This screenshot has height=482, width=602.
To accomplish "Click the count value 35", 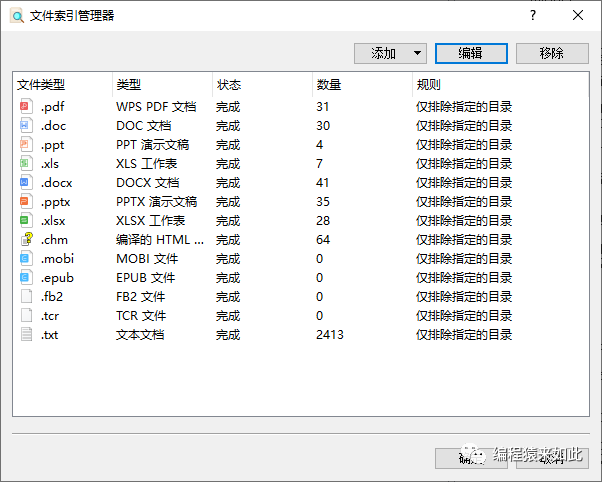I will (323, 202).
